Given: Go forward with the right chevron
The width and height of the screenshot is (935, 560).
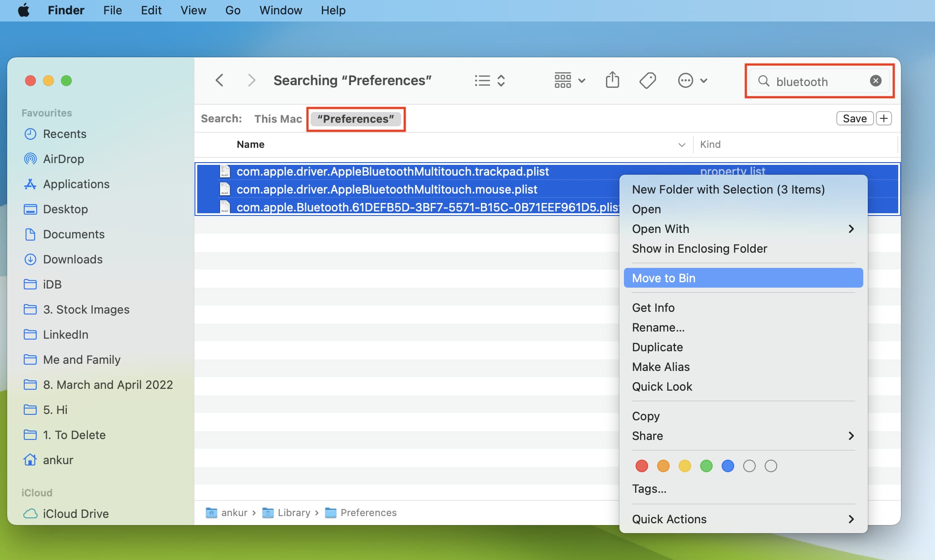Looking at the screenshot, I should [251, 81].
